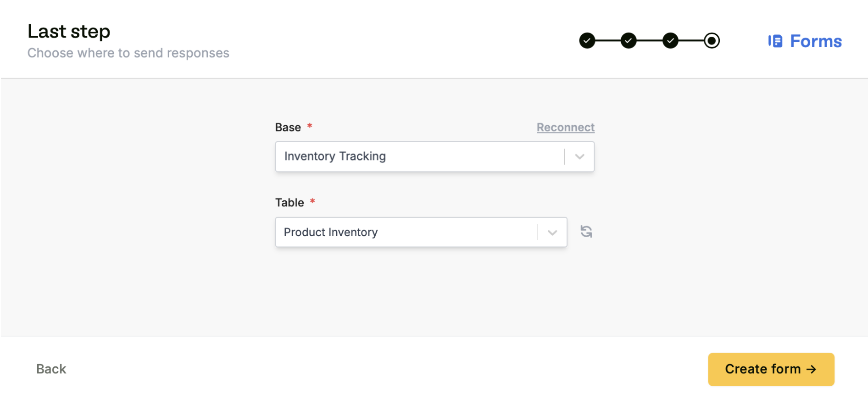The height and width of the screenshot is (399, 868).
Task: Open the Inventory Tracking base selector
Action: coord(413,156)
